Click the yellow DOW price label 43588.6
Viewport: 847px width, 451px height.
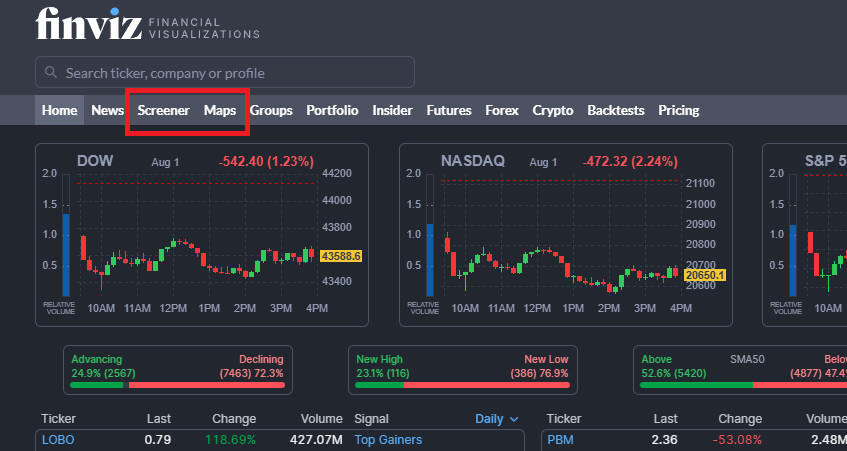pyautogui.click(x=341, y=257)
